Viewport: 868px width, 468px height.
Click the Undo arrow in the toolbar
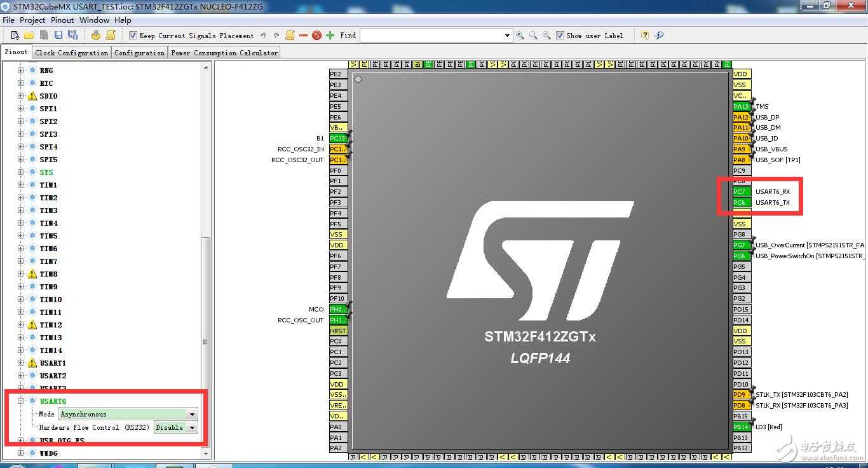pyautogui.click(x=263, y=36)
